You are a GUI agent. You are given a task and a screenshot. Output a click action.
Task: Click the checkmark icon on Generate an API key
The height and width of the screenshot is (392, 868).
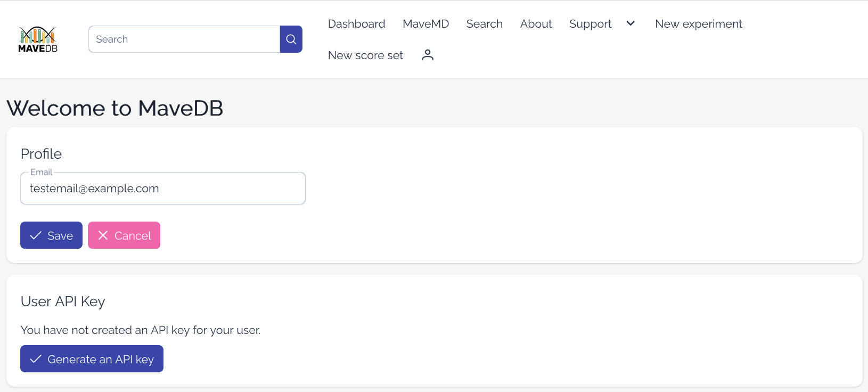36,359
